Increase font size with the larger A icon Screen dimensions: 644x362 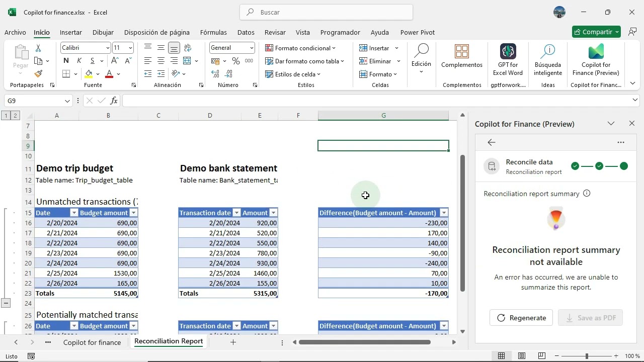pyautogui.click(x=115, y=61)
